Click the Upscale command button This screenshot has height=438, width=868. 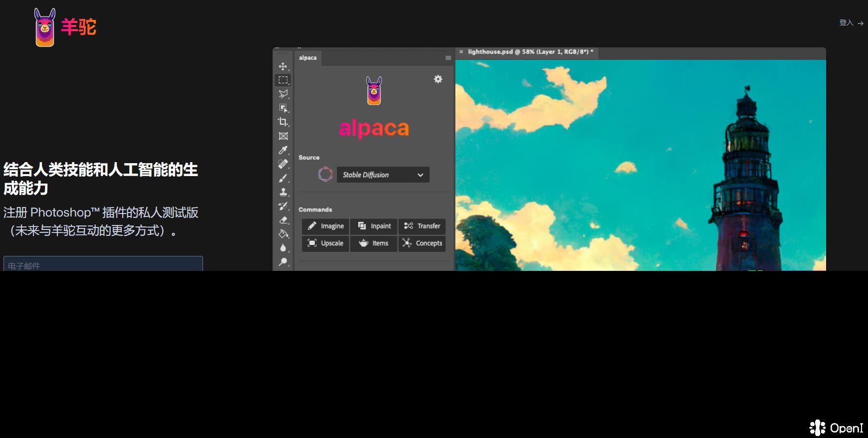pos(325,243)
